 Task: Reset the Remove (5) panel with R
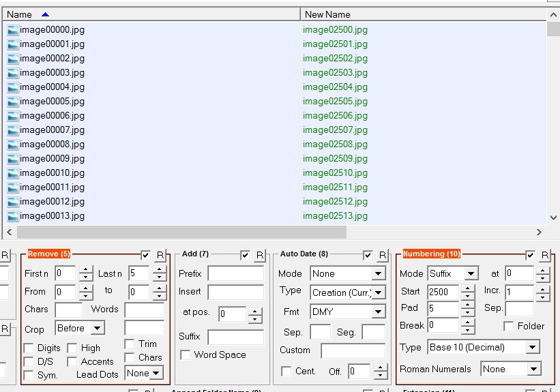coord(160,255)
